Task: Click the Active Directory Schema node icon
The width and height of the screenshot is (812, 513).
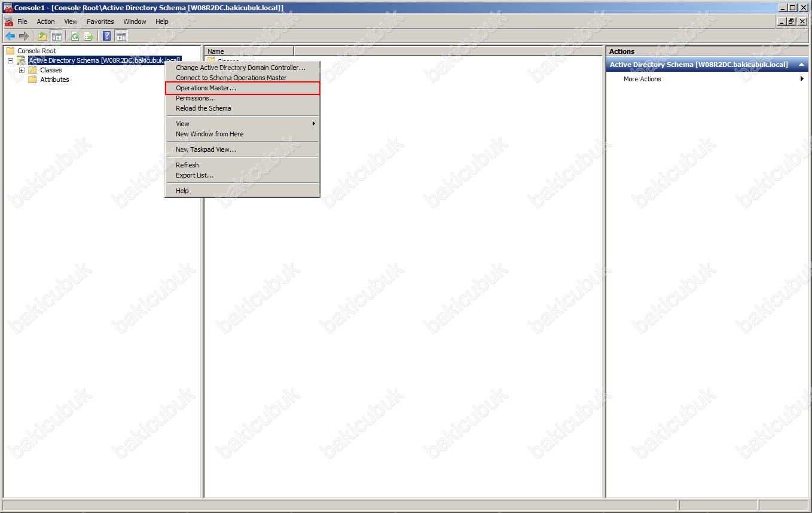Action: click(x=22, y=60)
